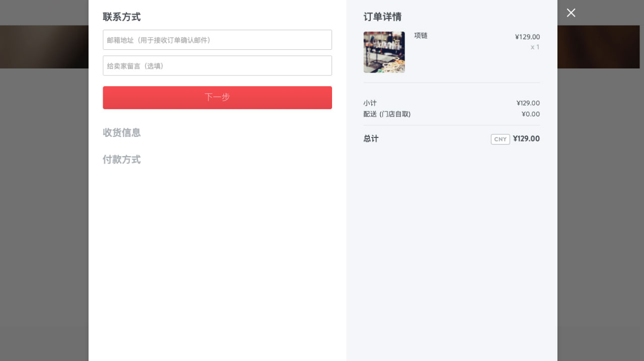Select the 小计 subtotal row
The height and width of the screenshot is (361, 644).
(370, 103)
